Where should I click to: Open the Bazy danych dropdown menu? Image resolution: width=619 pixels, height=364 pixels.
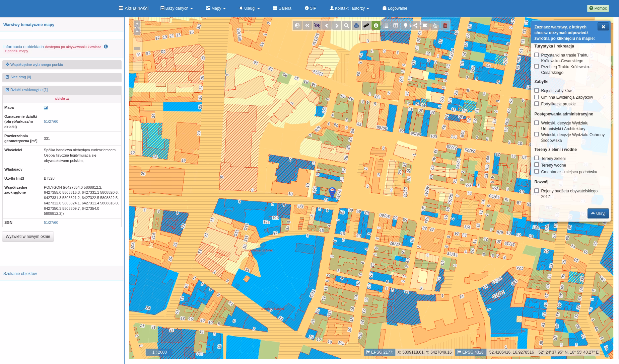tap(177, 8)
